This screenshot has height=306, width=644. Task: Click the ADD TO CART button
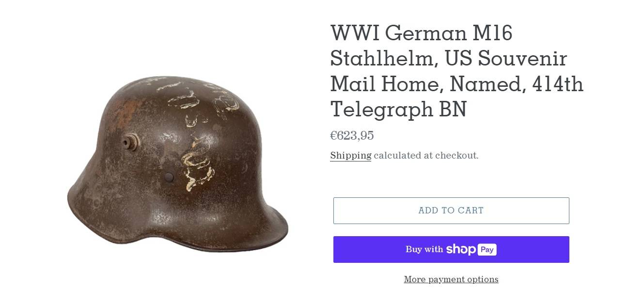(x=451, y=210)
